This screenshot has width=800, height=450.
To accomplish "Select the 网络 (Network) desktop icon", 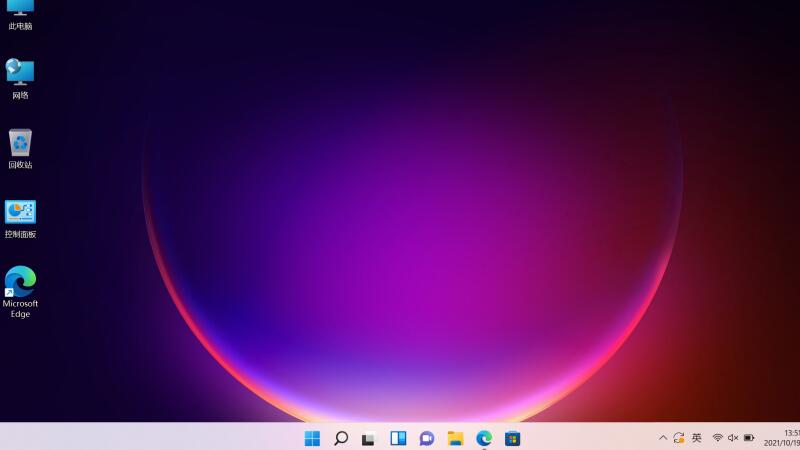I will tap(20, 78).
